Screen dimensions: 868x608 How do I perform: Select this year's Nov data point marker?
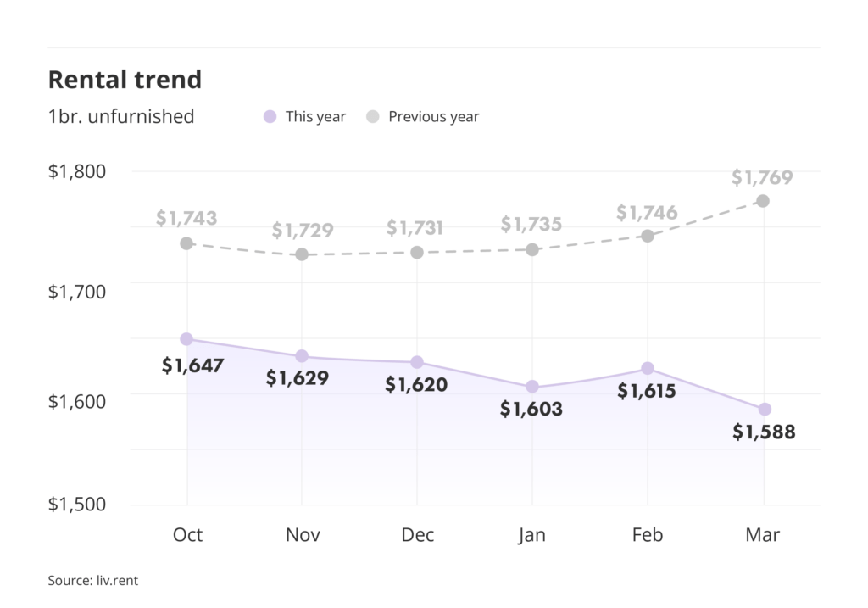[302, 356]
